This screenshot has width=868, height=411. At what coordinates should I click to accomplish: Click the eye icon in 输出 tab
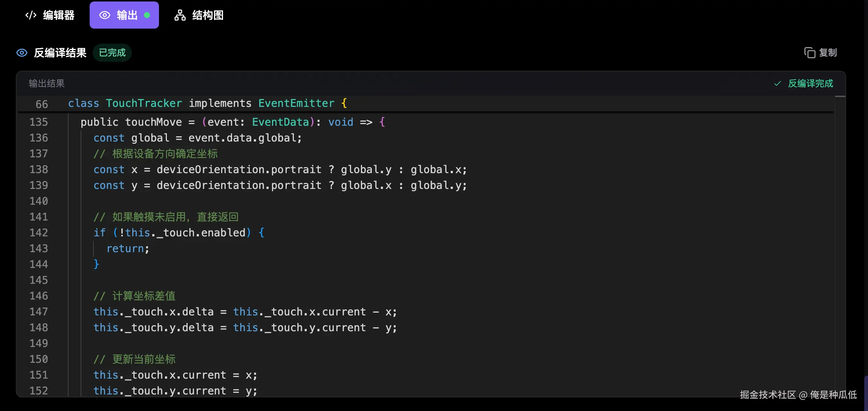pos(104,15)
